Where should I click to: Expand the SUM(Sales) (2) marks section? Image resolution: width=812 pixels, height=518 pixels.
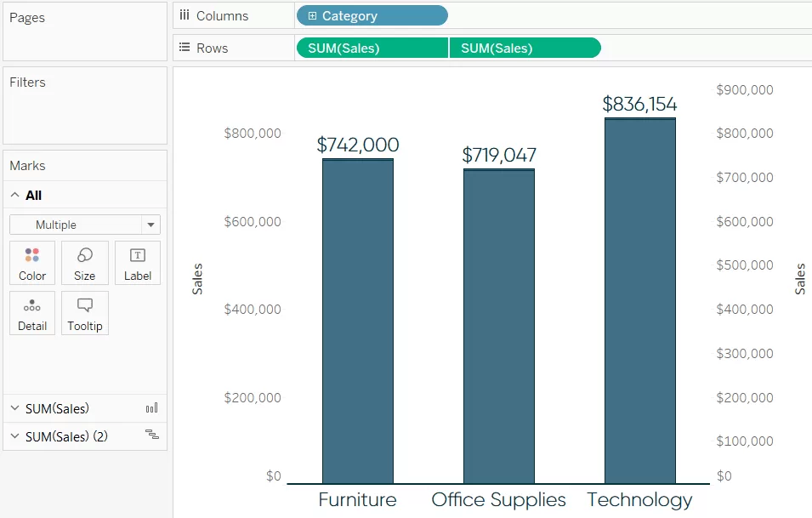[x=14, y=436]
